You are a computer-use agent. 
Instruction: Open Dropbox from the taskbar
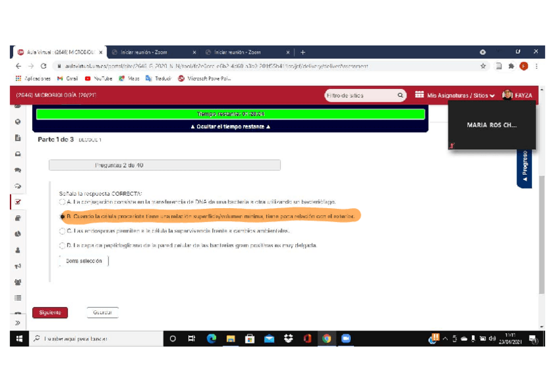point(289,338)
